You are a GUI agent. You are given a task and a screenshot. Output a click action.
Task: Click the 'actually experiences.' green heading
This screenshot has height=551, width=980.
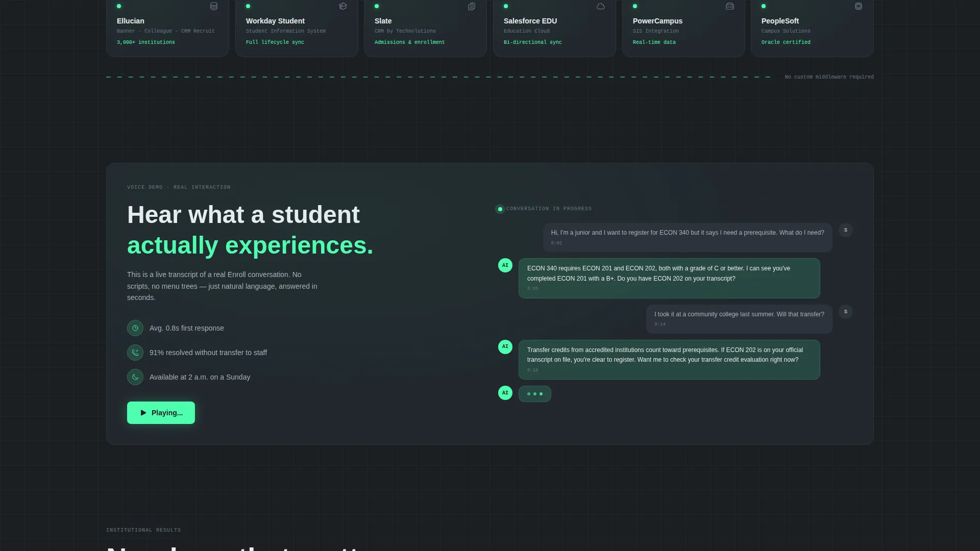coord(250,245)
